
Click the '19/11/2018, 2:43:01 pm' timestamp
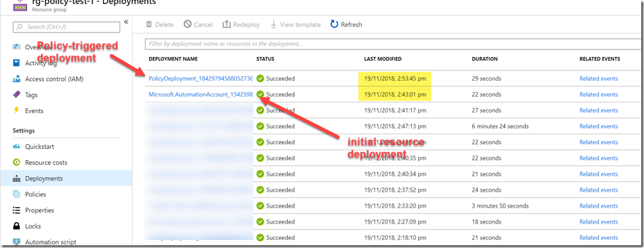coord(395,95)
